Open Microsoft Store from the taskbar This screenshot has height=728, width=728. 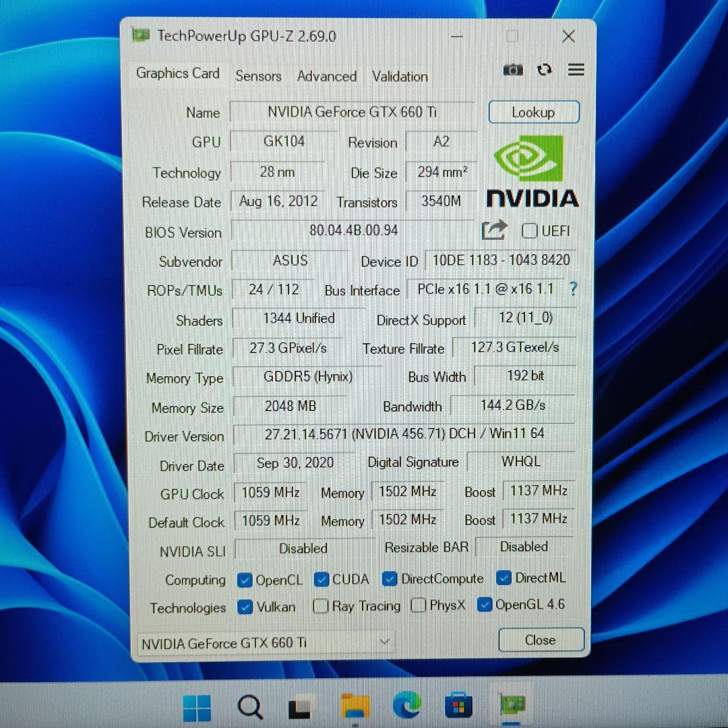[459, 705]
